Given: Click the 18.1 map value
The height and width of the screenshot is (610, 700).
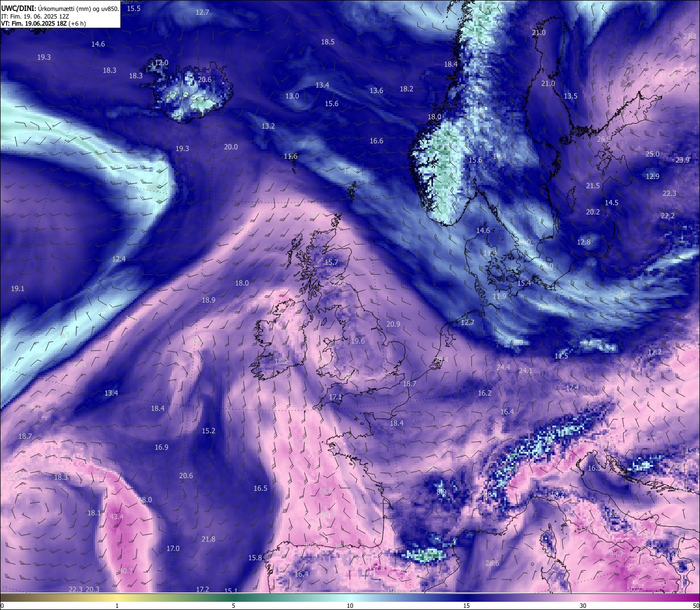Looking at the screenshot, I should click(x=94, y=513).
